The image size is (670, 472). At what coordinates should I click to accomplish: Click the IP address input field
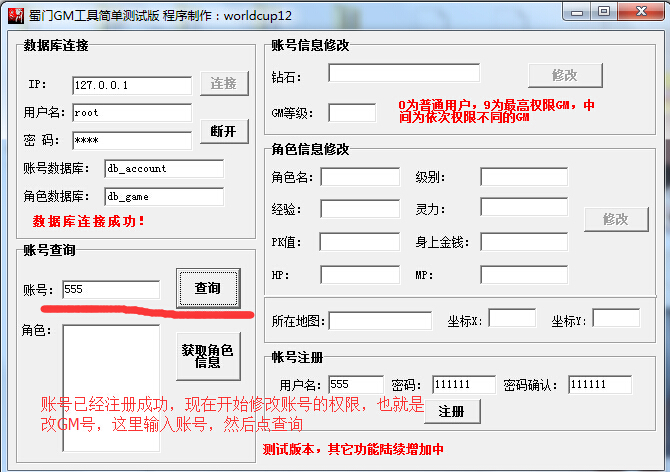(131, 84)
